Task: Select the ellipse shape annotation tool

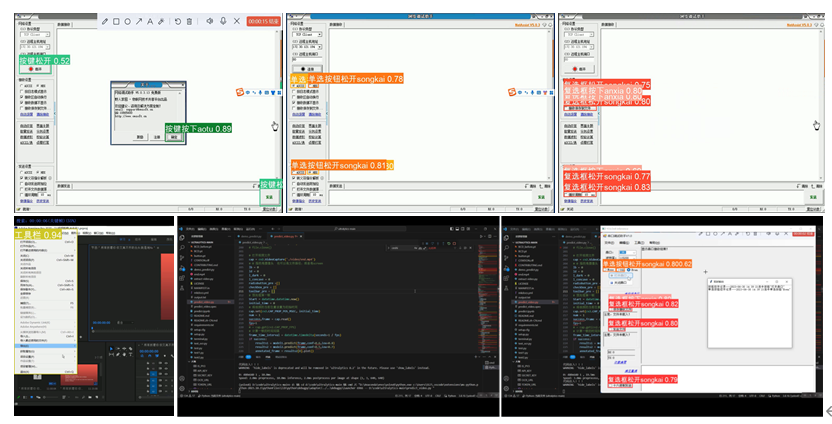Action: click(x=128, y=21)
